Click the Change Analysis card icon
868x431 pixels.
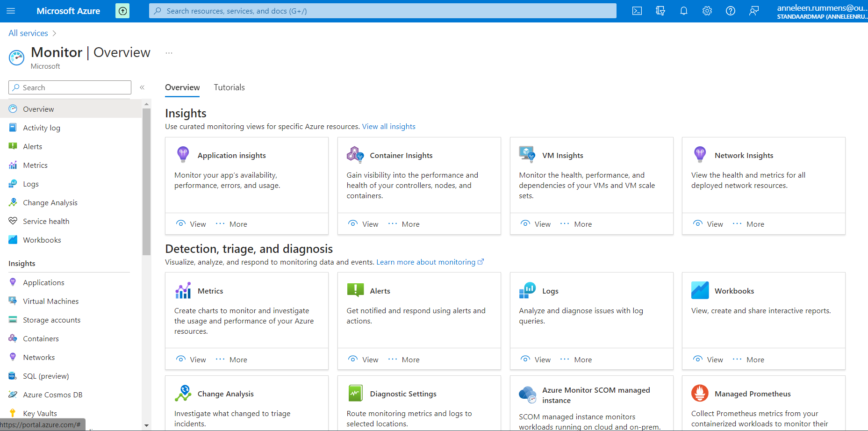click(183, 393)
